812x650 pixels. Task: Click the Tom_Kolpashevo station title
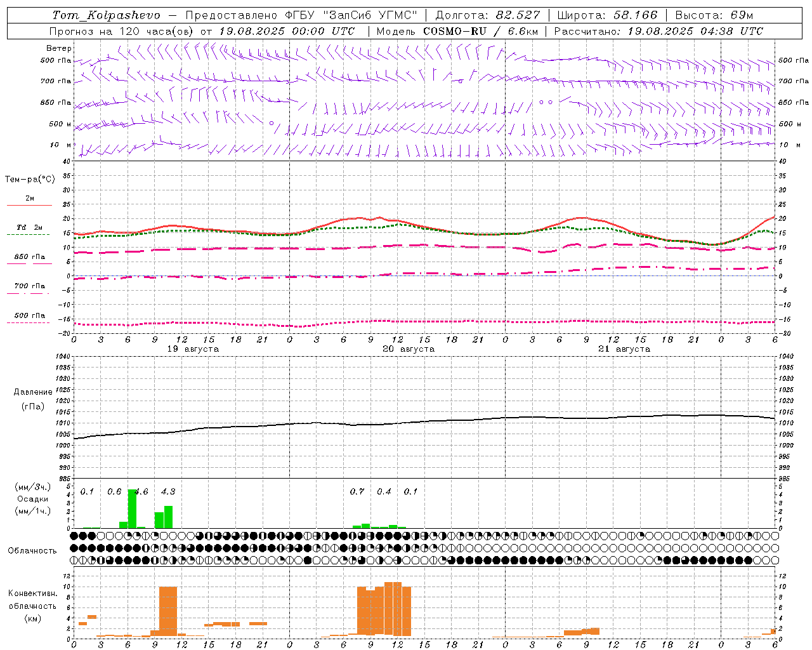(107, 15)
